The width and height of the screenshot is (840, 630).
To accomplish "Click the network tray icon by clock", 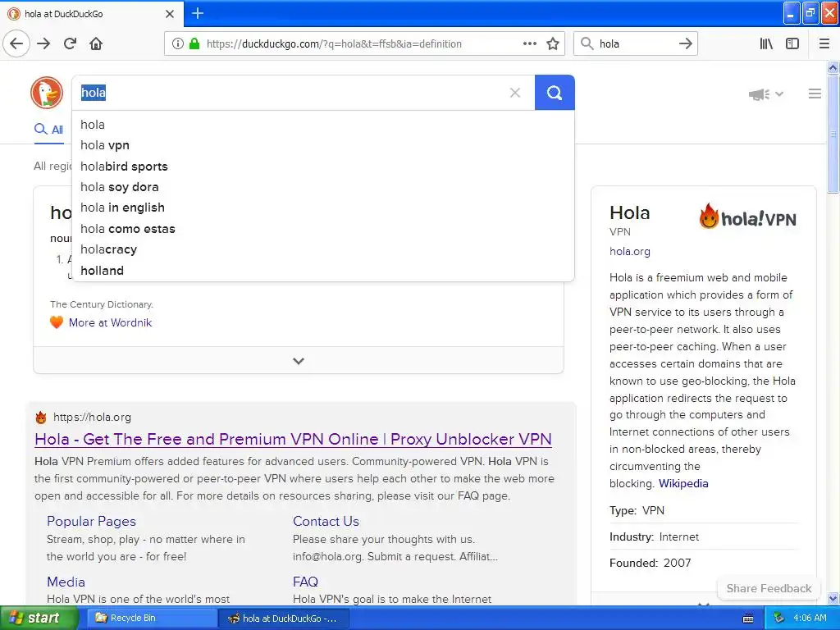I will (778, 619).
